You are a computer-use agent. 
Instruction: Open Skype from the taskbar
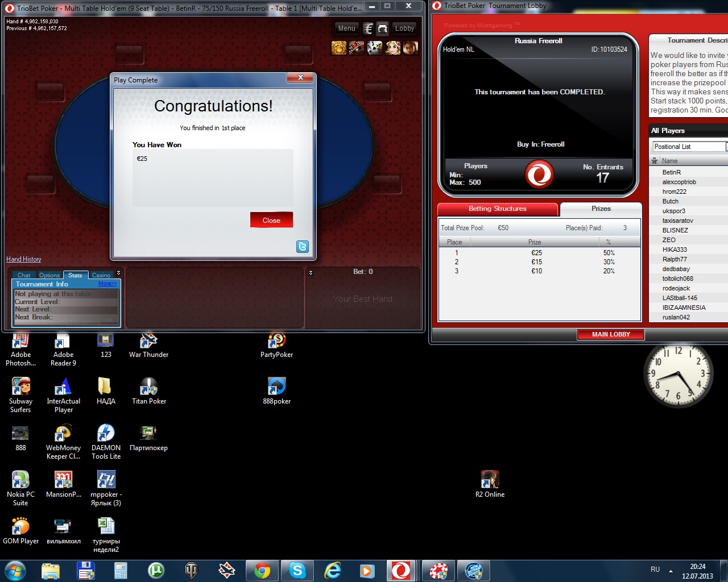(x=297, y=570)
